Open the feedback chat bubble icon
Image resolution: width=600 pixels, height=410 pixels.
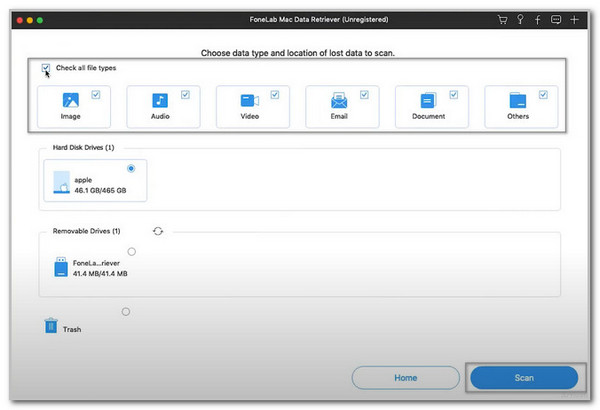coord(556,20)
